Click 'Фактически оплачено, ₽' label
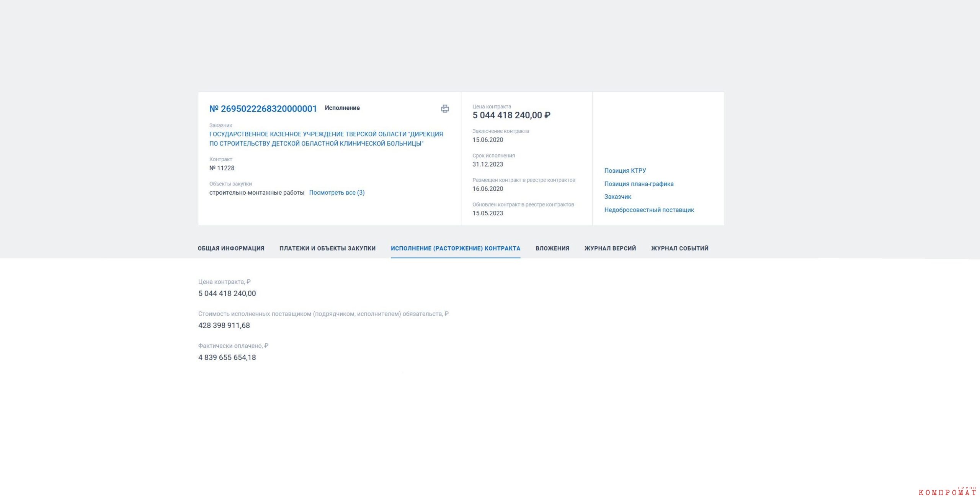The height and width of the screenshot is (503, 980). [x=233, y=346]
